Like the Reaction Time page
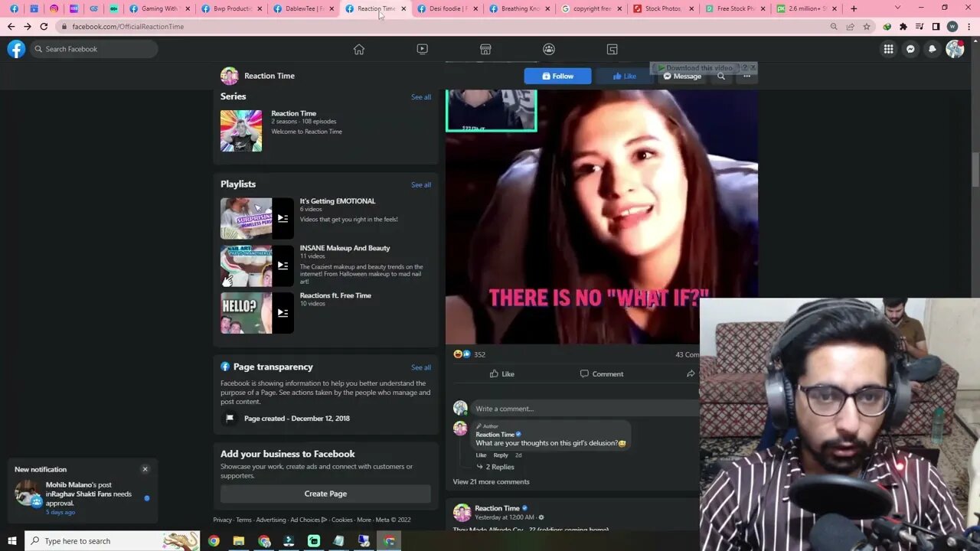The height and width of the screenshot is (551, 980). pyautogui.click(x=624, y=76)
